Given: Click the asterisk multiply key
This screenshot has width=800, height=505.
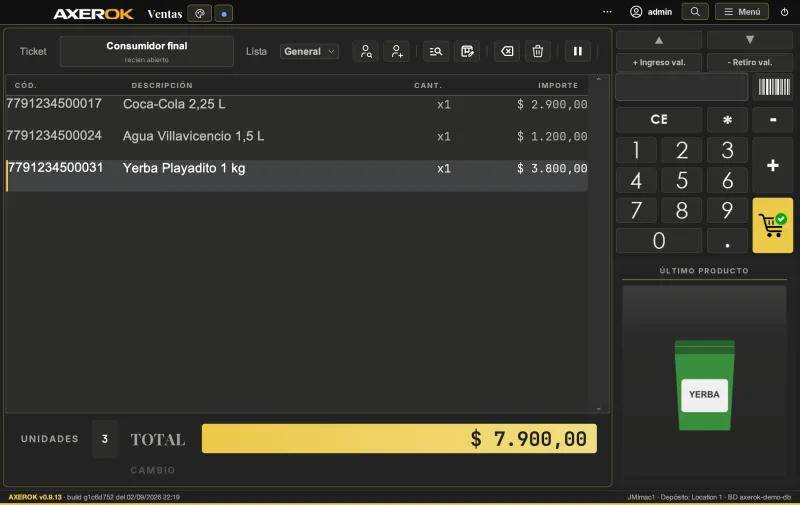Looking at the screenshot, I should tap(727, 119).
